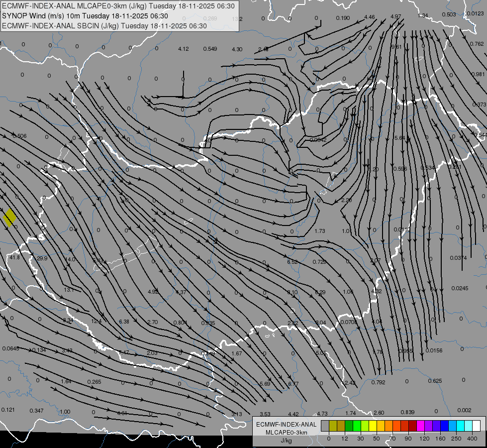The width and height of the screenshot is (487, 448).
Task: Click the map value '0.0645'
Action: pos(10,348)
